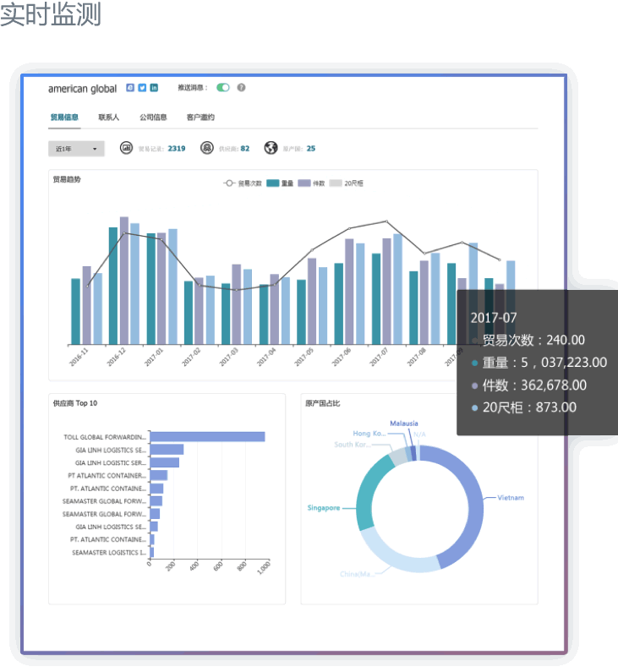Open the 公司信息 tab
Screen dimensions: 618x672
153,117
